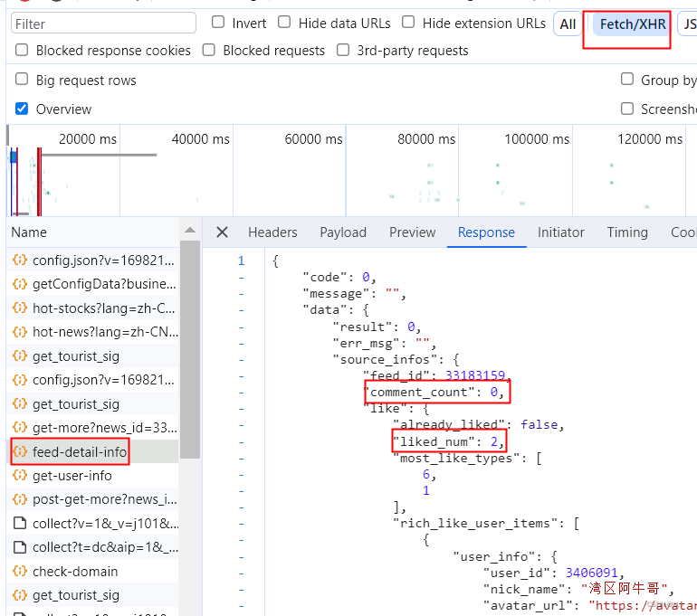Click response line number 1

pos(241,261)
